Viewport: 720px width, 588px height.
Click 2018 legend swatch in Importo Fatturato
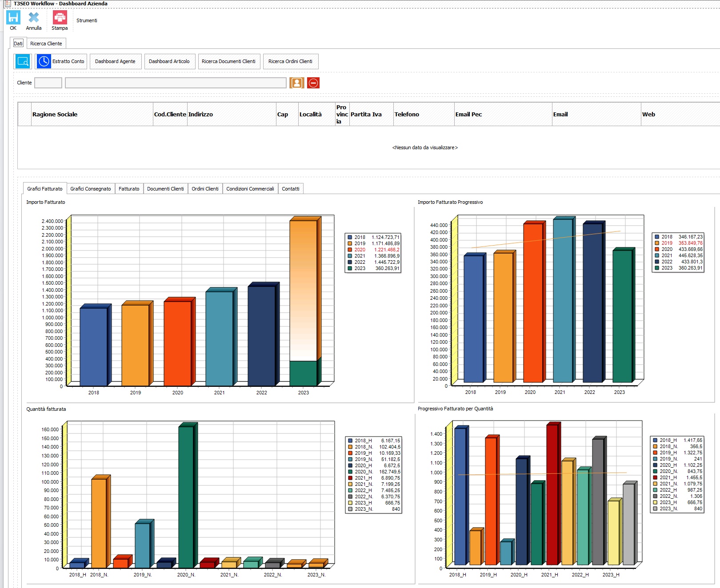[350, 237]
